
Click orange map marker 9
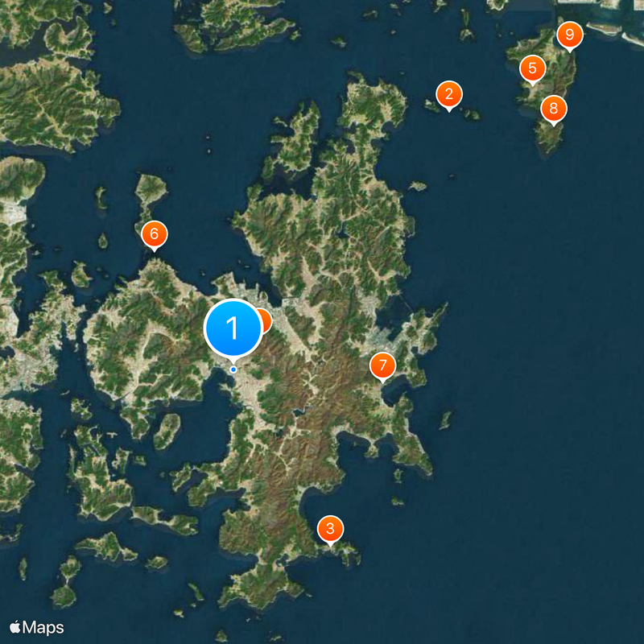pos(570,35)
